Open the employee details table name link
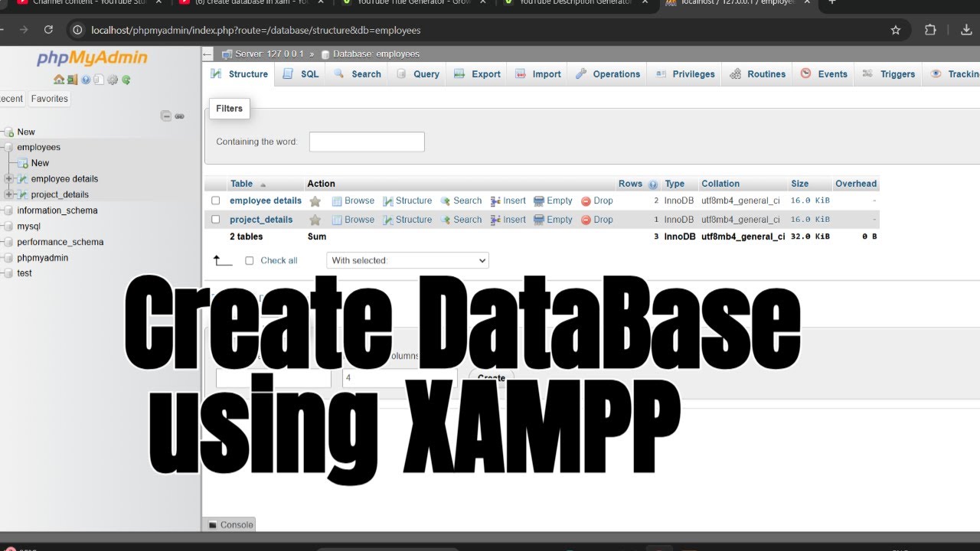The width and height of the screenshot is (980, 551). pos(266,201)
